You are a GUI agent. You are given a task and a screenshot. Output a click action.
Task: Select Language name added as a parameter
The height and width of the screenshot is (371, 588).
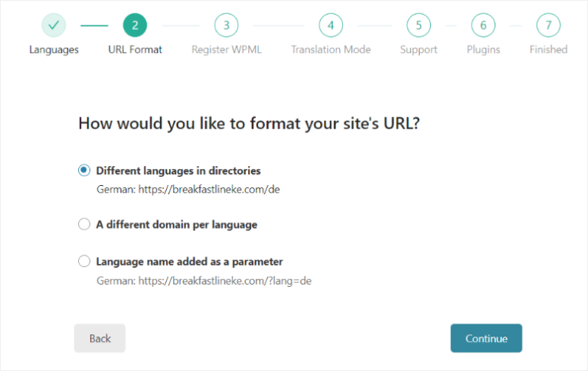84,262
